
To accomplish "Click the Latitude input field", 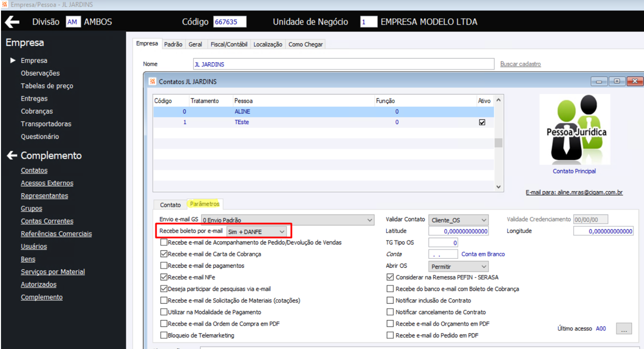I will tap(459, 232).
